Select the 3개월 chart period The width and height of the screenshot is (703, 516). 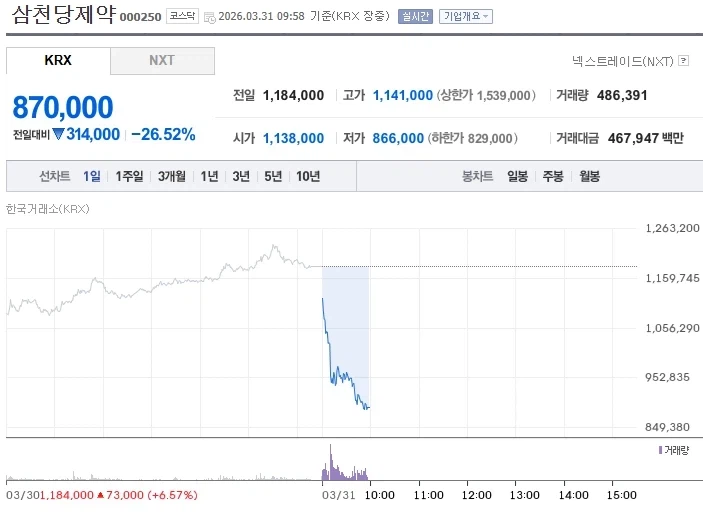pyautogui.click(x=172, y=176)
